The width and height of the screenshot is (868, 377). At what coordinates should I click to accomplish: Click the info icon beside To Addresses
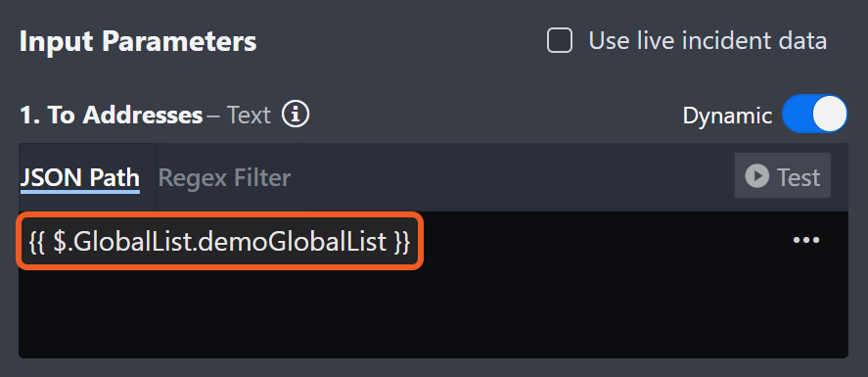point(296,115)
